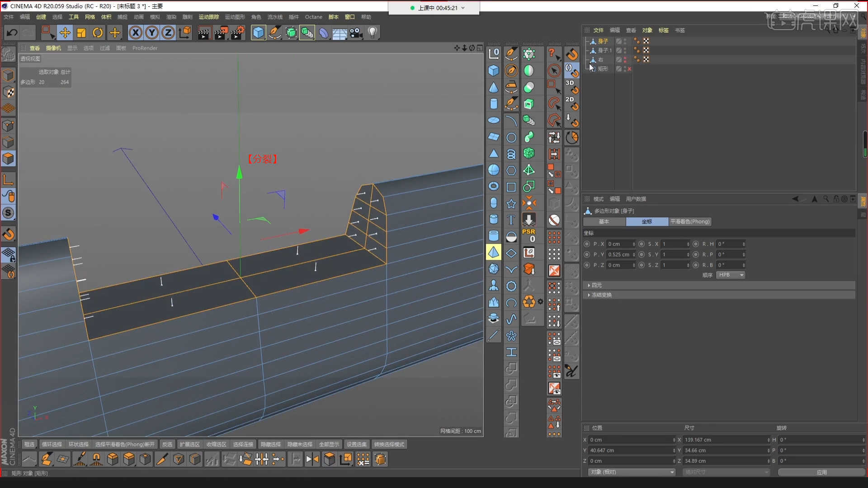868x488 pixels.
Task: Switch to the 基本 tab
Action: pos(604,221)
